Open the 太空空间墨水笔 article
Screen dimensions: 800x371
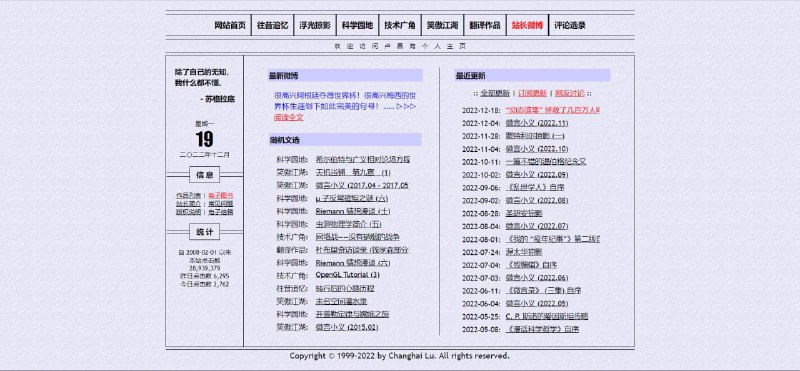(x=341, y=301)
